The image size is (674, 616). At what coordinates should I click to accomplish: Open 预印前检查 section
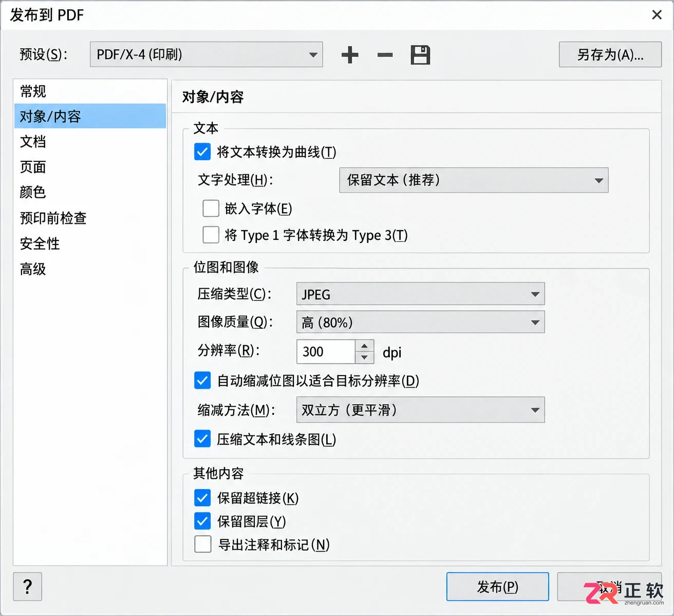pos(90,218)
